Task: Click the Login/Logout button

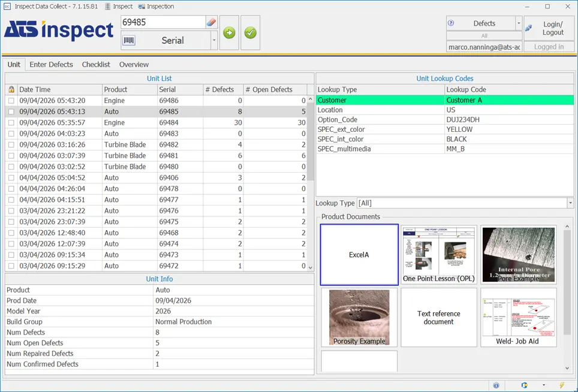Action: (x=549, y=28)
